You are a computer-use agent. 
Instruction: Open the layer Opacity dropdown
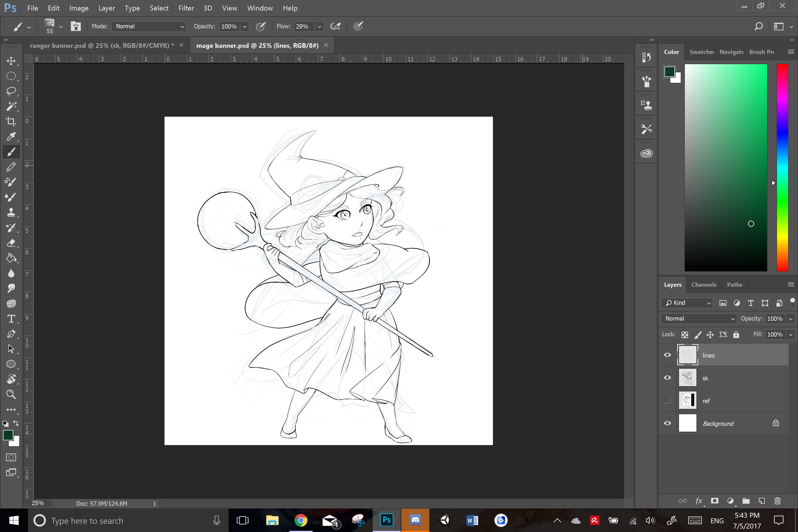click(790, 319)
